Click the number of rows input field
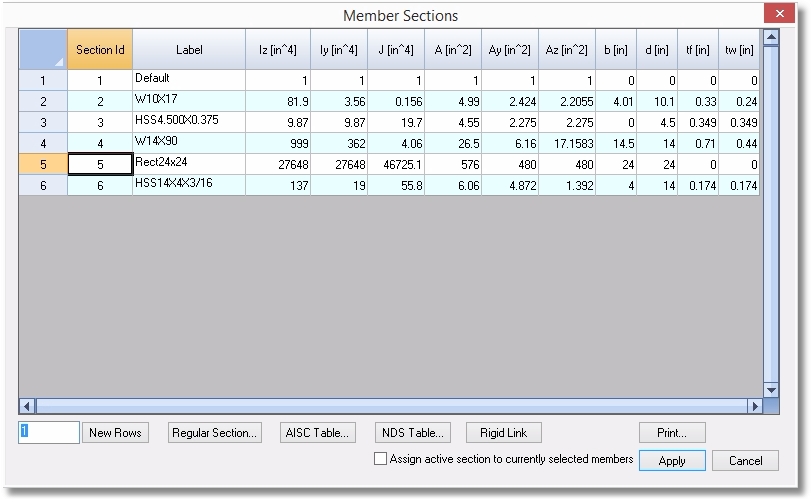This screenshot has height=502, width=812. tap(48, 432)
